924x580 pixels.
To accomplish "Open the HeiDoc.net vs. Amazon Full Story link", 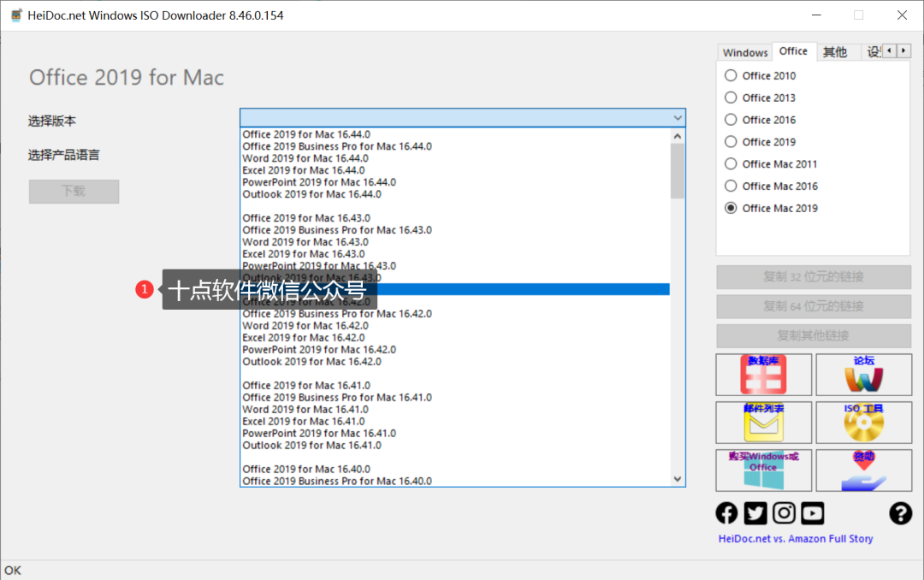I will tap(796, 539).
